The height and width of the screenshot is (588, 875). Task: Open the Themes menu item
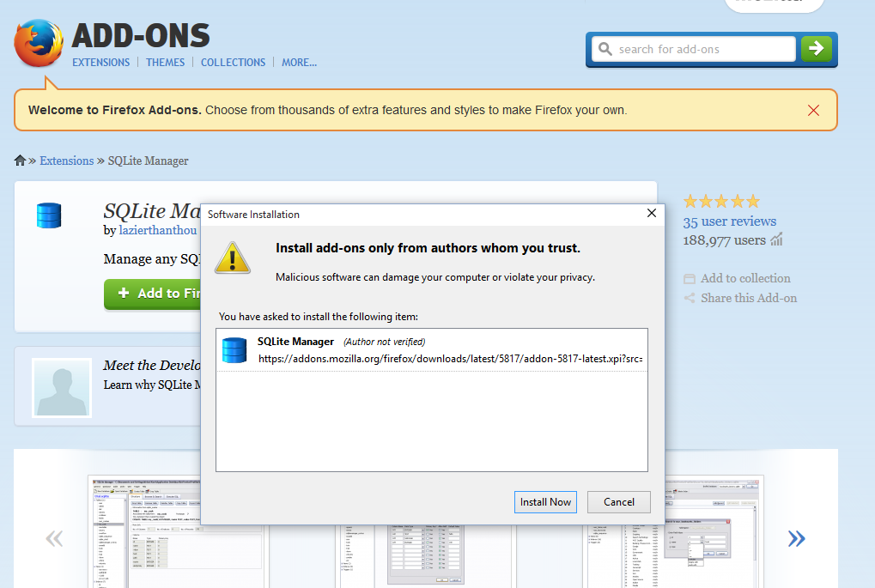(x=165, y=63)
